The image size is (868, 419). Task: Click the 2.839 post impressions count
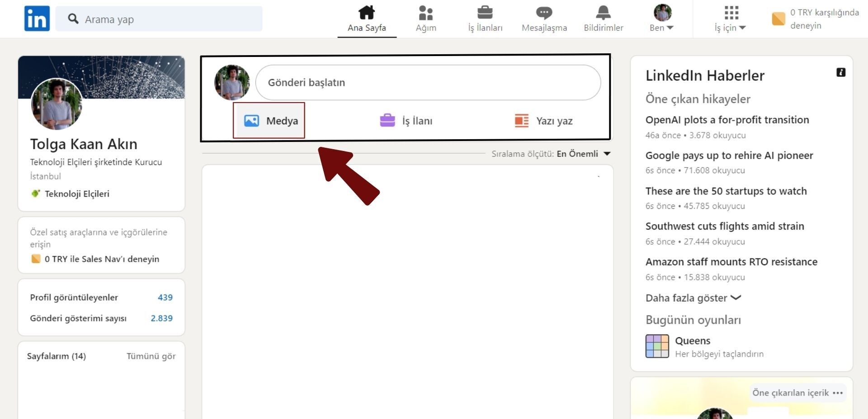pyautogui.click(x=162, y=318)
